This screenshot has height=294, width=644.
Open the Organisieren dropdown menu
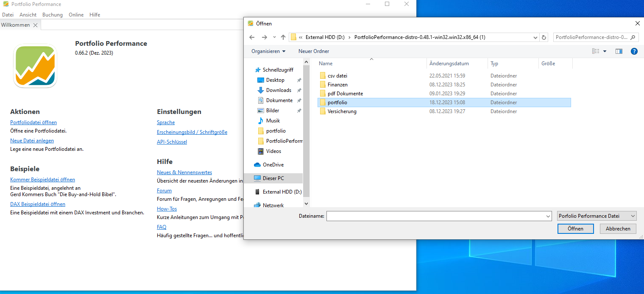pos(268,51)
